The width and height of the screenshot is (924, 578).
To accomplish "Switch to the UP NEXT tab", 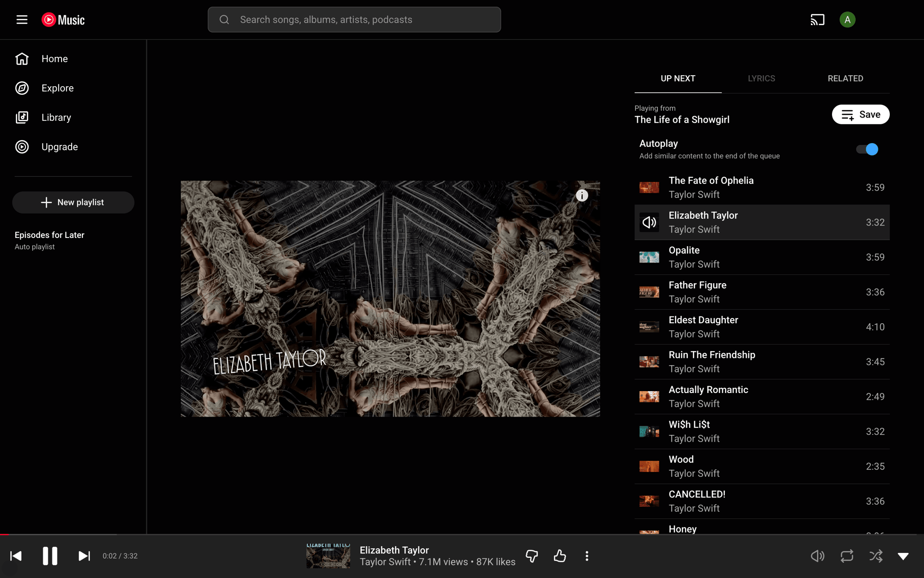I will pos(678,79).
